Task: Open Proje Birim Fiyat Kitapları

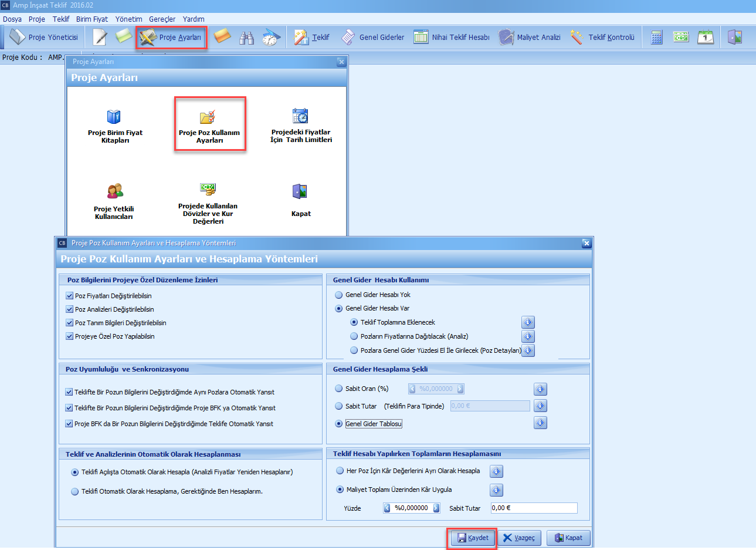Action: 115,126
